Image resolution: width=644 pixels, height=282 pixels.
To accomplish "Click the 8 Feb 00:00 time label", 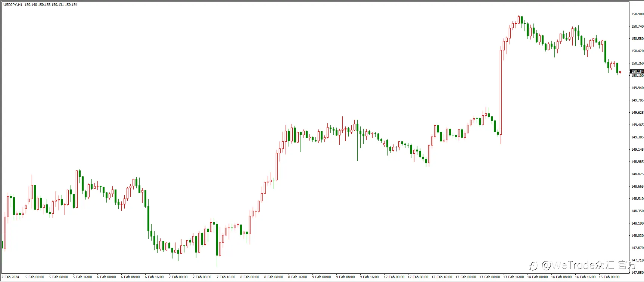I will tap(250, 277).
